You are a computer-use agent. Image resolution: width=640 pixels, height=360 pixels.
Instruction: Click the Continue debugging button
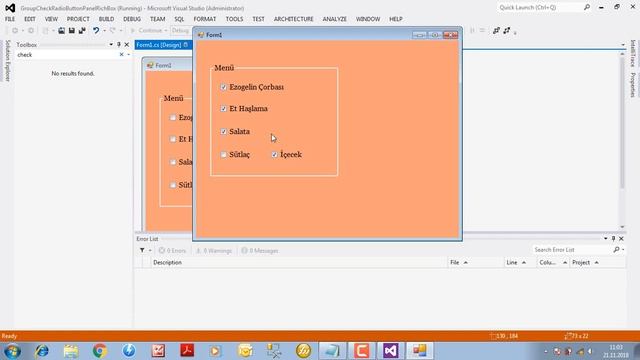147,31
